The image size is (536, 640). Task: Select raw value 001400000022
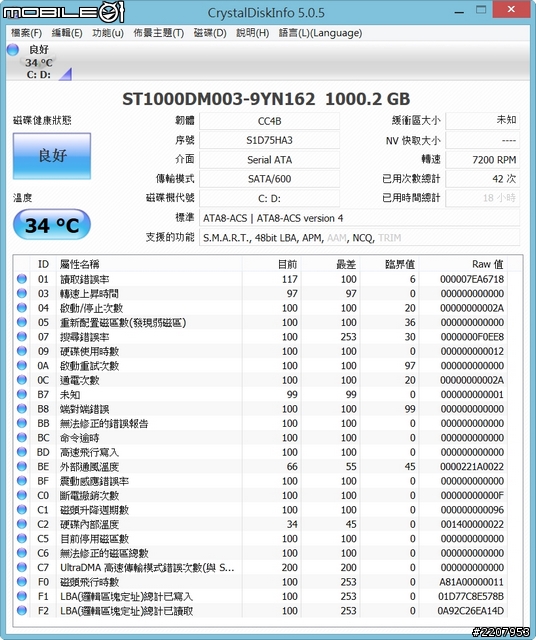tap(472, 524)
